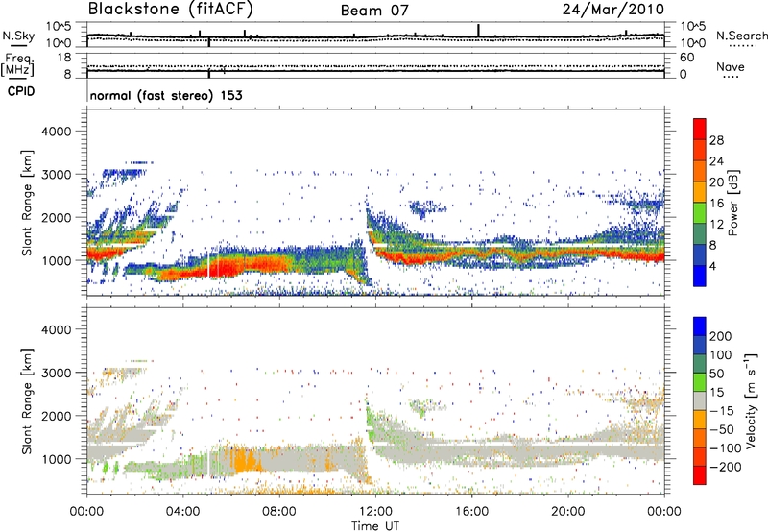The image size is (768, 532).
Task: Click the strong red power echo near 06:00
Action: pos(227,268)
